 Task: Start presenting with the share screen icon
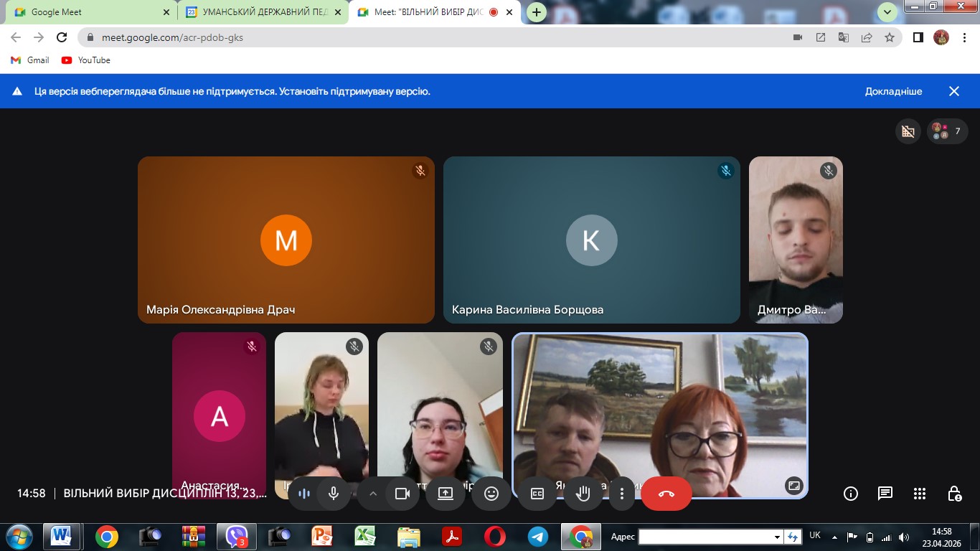(x=446, y=494)
